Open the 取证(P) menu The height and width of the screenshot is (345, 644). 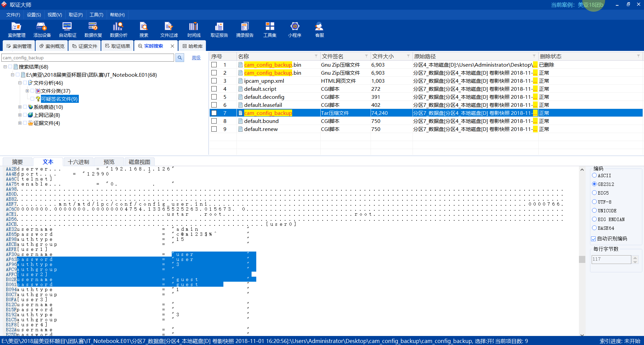[76, 15]
